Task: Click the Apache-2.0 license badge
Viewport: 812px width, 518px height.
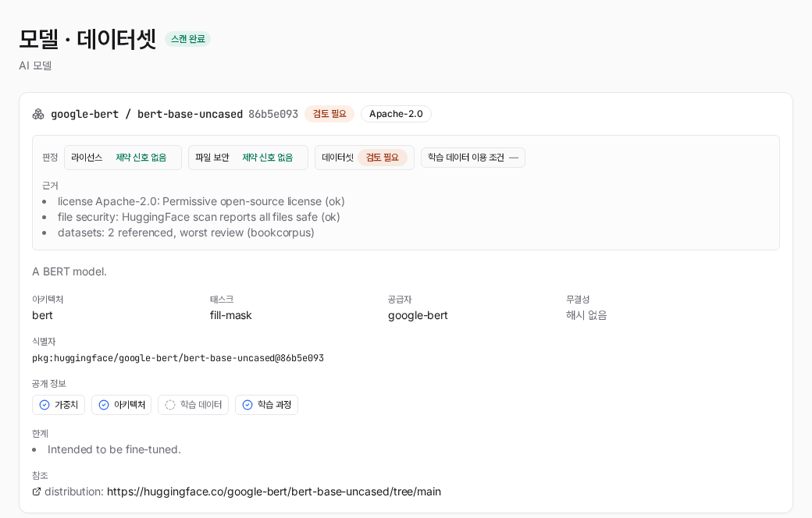Action: pos(396,114)
